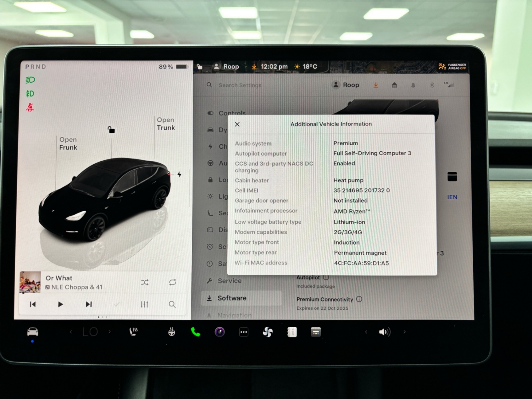This screenshot has height=399, width=532.
Task: Close the Additional Vehicle Information dialog
Action: (x=237, y=124)
